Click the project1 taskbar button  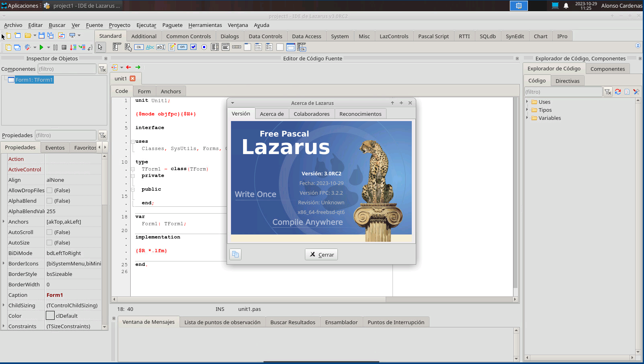pos(82,6)
